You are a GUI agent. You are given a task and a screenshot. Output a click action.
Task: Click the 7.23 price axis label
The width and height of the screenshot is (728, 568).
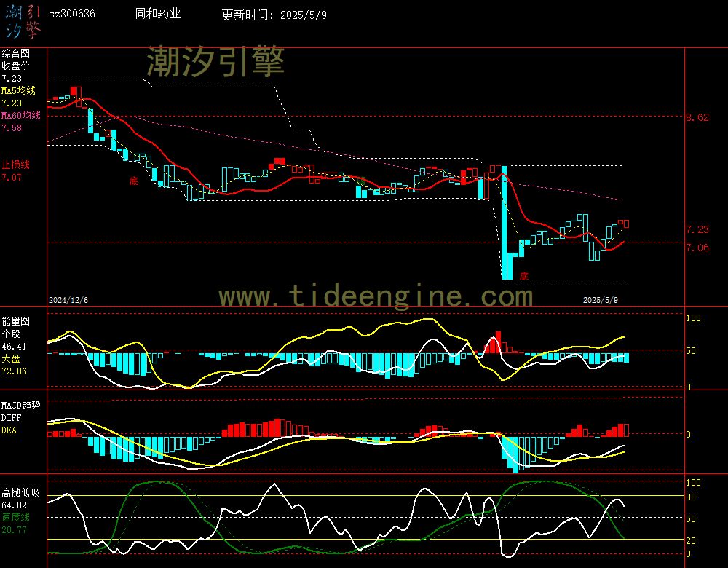[697, 229]
